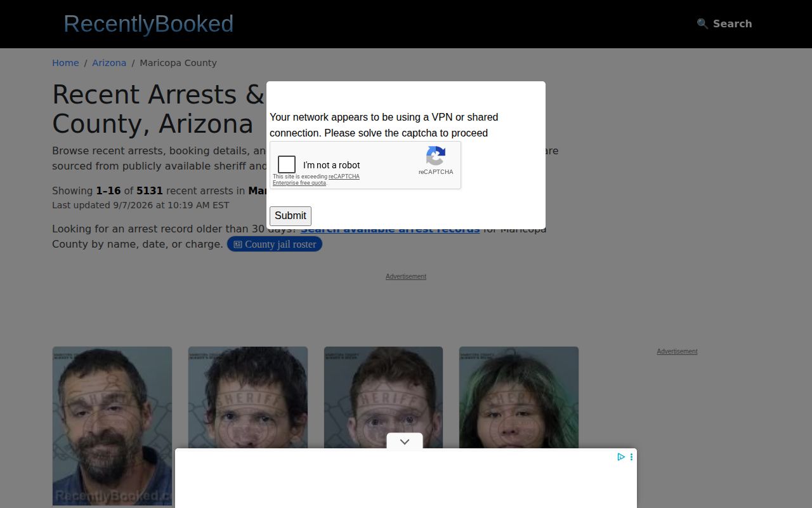Click the Advertisement label above the mugshots
812x508 pixels.
click(406, 276)
